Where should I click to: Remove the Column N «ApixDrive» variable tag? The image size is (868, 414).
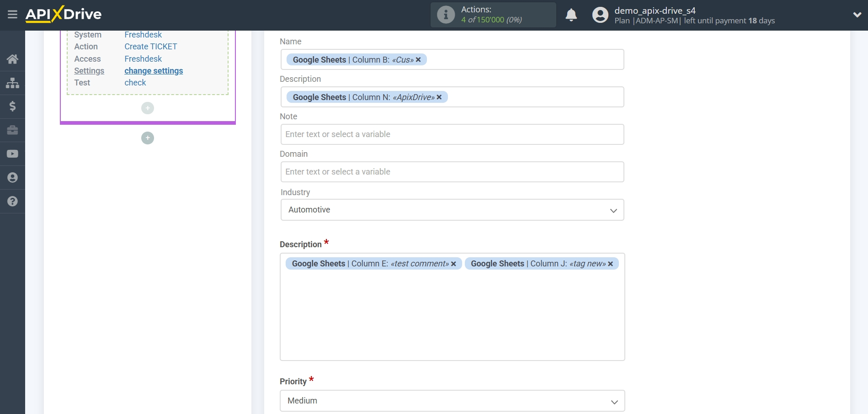(x=439, y=97)
